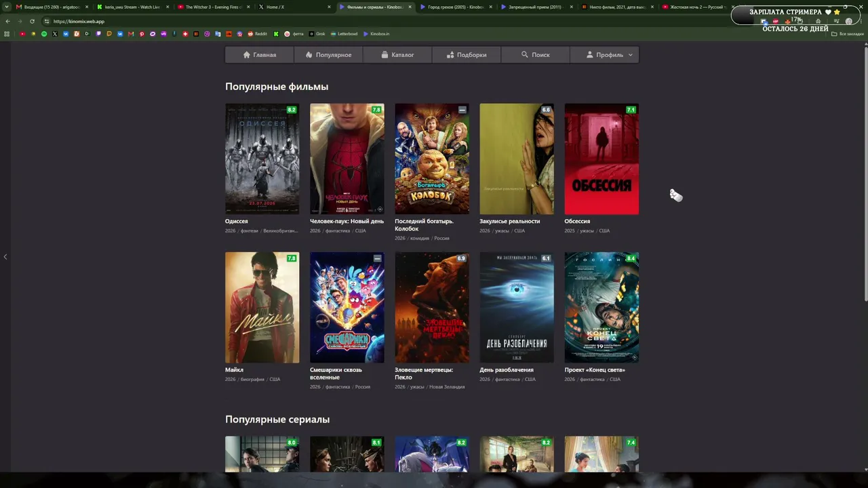Open the Каталог section
868x488 pixels.
pos(397,55)
